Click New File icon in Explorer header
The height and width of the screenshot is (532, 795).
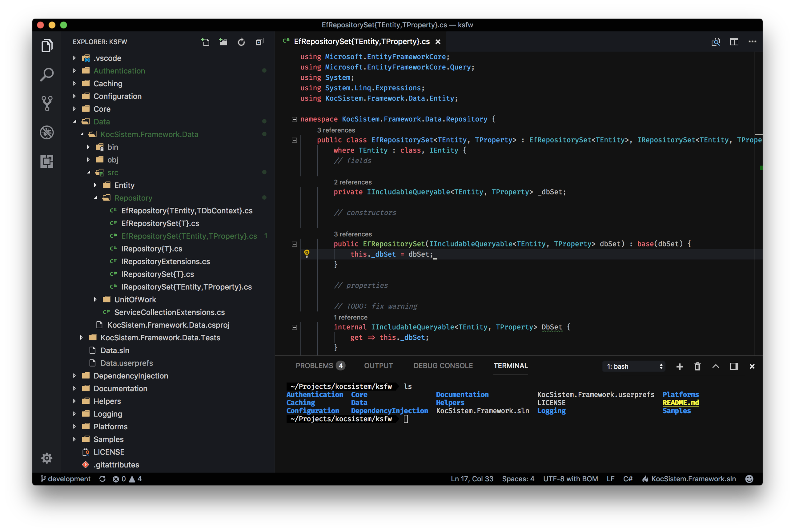(205, 42)
